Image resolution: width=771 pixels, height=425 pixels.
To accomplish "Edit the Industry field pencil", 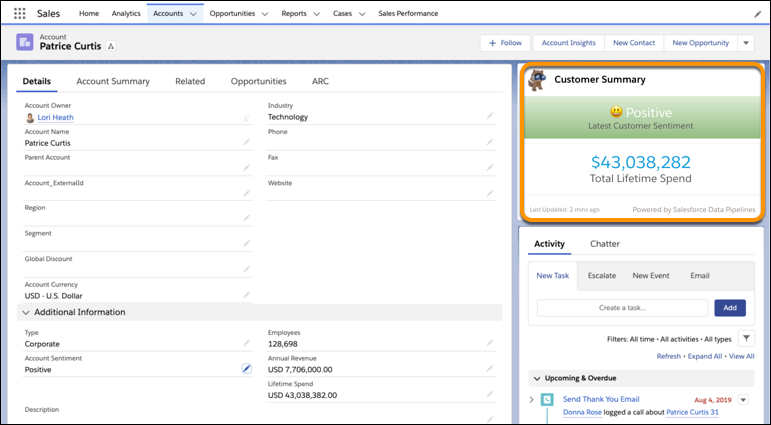I will [x=490, y=116].
